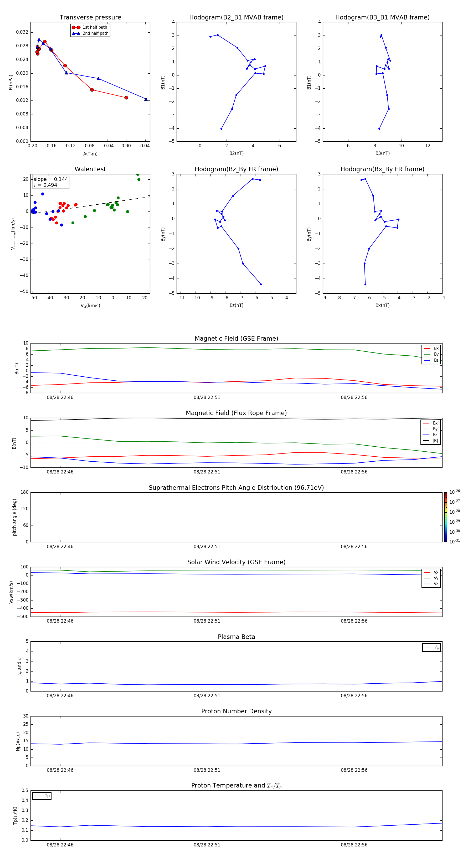This screenshot has height=868, width=473.
Task: Click the 'Bx' legend entry in GSE magnetic field
Action: [x=431, y=349]
